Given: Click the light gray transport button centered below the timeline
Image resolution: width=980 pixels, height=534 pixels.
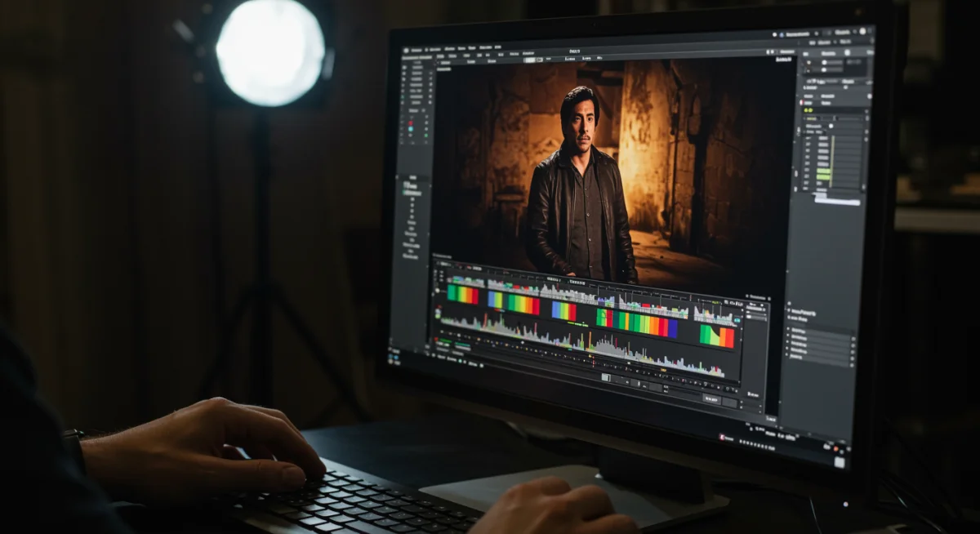Looking at the screenshot, I should pyautogui.click(x=605, y=377).
